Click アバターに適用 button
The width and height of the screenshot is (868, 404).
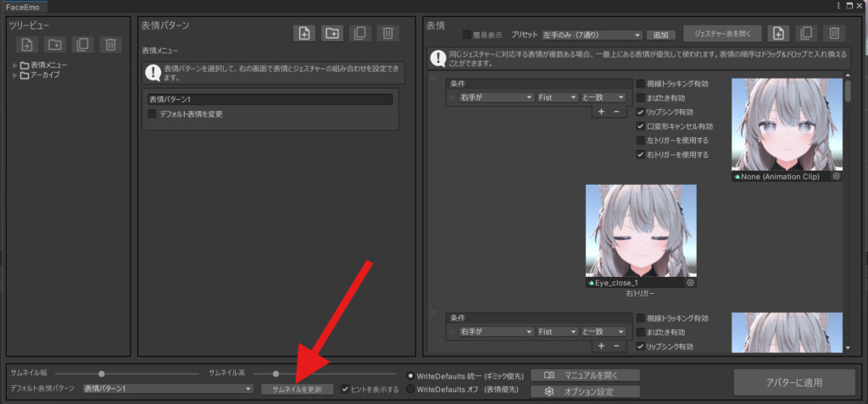click(x=794, y=383)
